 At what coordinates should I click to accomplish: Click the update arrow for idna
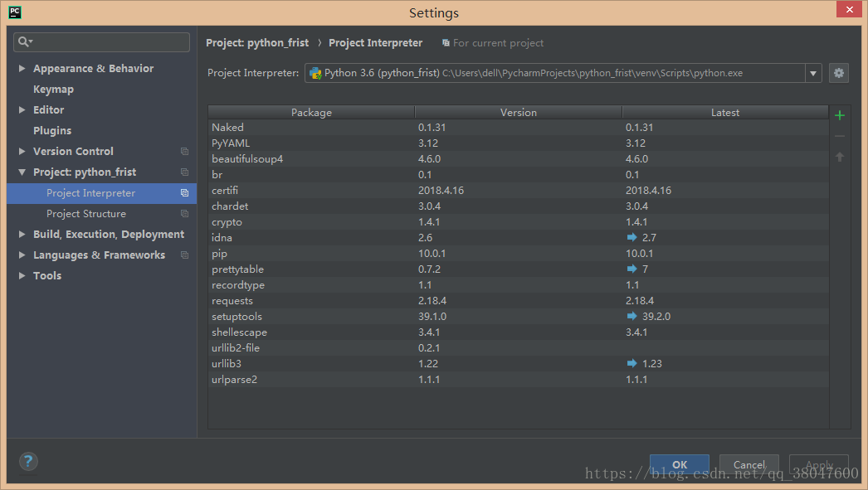pos(631,237)
